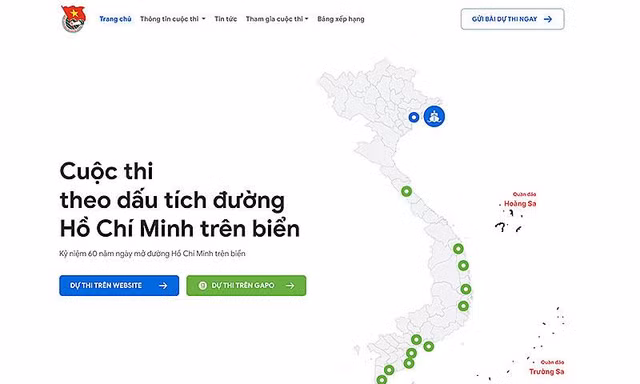Screen dimensions: 640x384
Task: Open the Tin tức menu item
Action: click(226, 19)
